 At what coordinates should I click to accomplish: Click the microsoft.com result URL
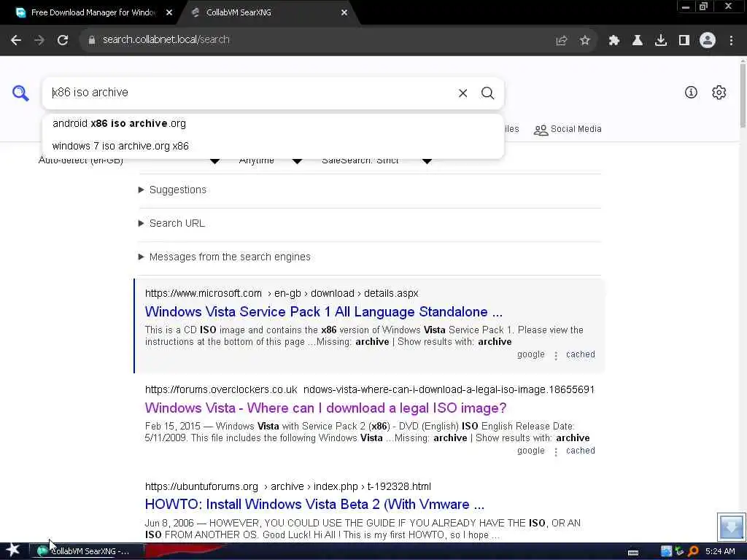pyautogui.click(x=282, y=294)
